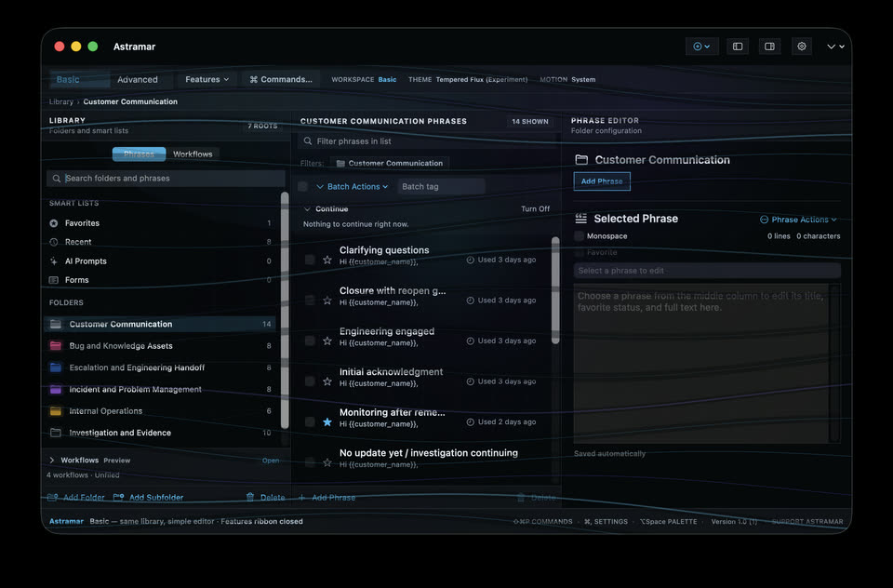Viewport: 893px width, 588px height.
Task: Select the Phrases segment tab
Action: (139, 154)
